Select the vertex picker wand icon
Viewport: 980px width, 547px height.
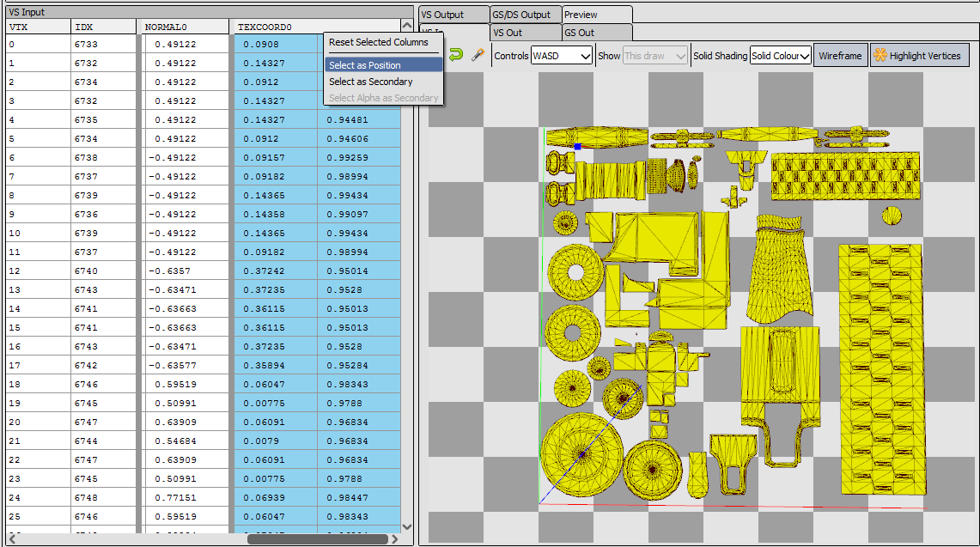pos(478,53)
